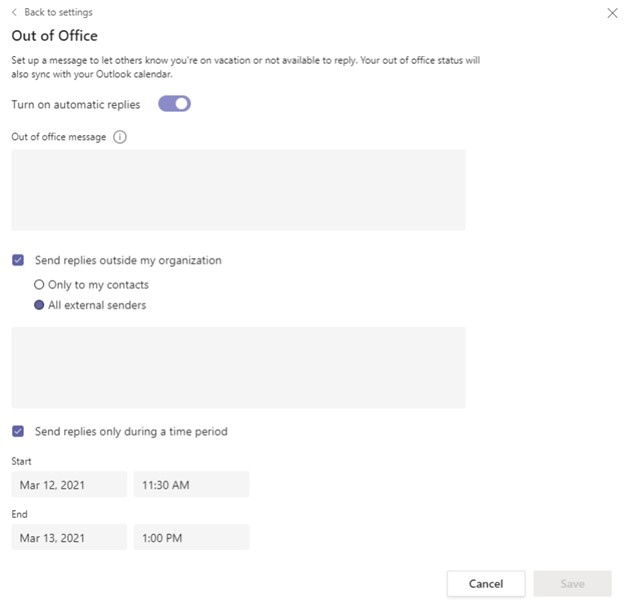
Task: Click the Send replies outside my organization label
Action: (x=128, y=260)
